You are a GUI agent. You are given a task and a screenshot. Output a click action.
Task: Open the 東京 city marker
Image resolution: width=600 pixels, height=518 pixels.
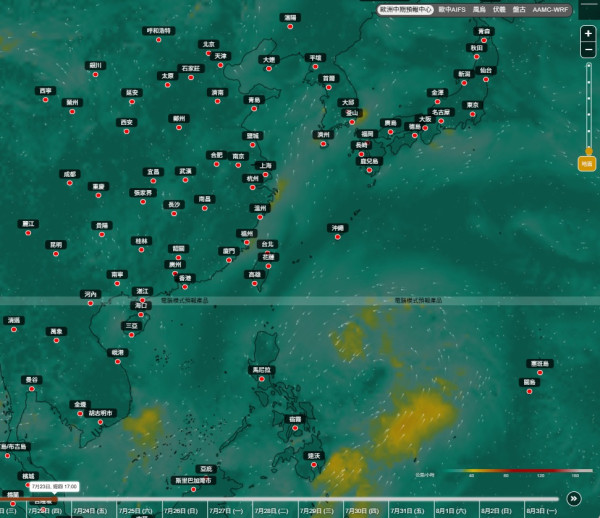point(473,105)
